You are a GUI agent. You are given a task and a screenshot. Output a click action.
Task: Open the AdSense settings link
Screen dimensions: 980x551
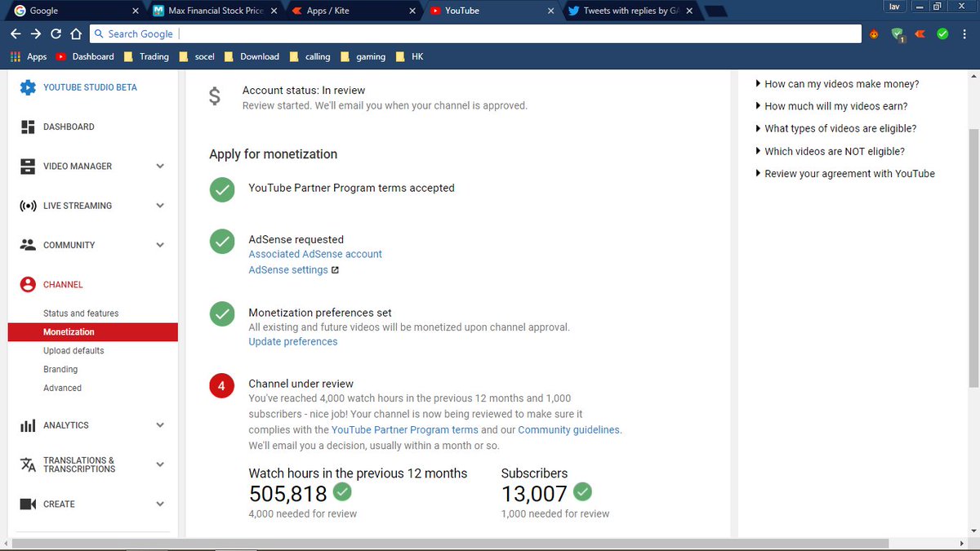[x=288, y=270]
